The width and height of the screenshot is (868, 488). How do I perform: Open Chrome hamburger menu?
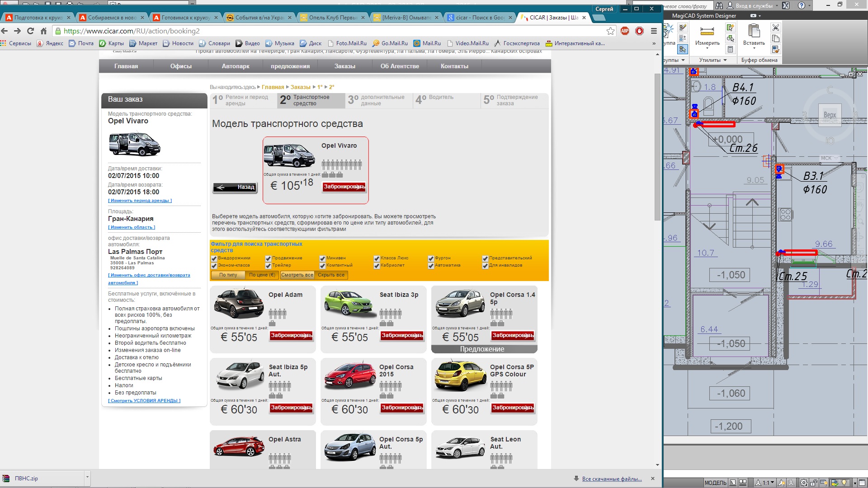pyautogui.click(x=654, y=31)
